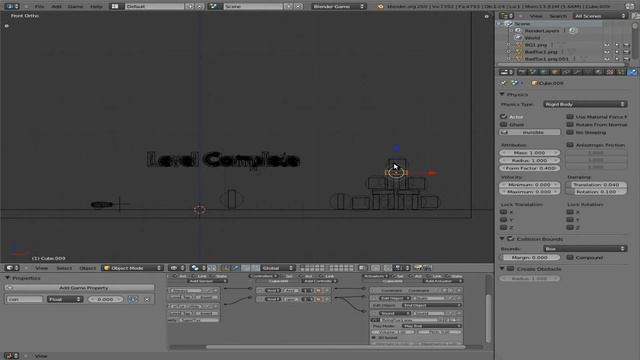Check Lock Translation X
This screenshot has height=360, width=640.
click(x=503, y=212)
